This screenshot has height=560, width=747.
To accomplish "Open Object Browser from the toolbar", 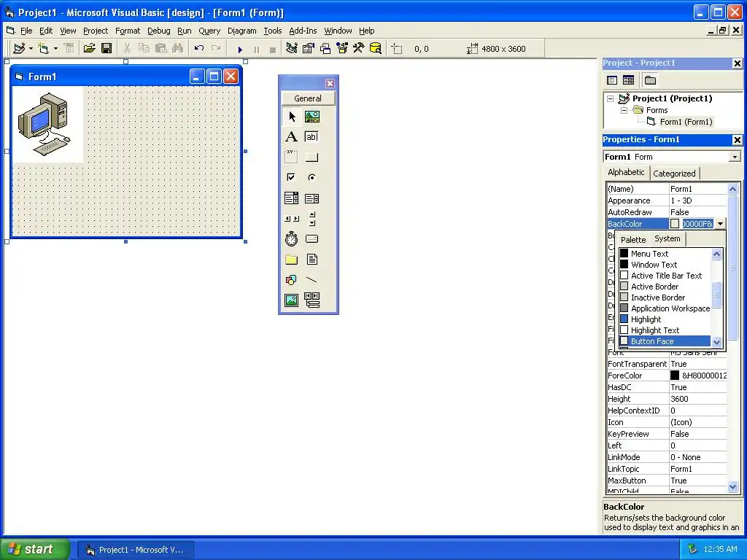I will pyautogui.click(x=342, y=49).
